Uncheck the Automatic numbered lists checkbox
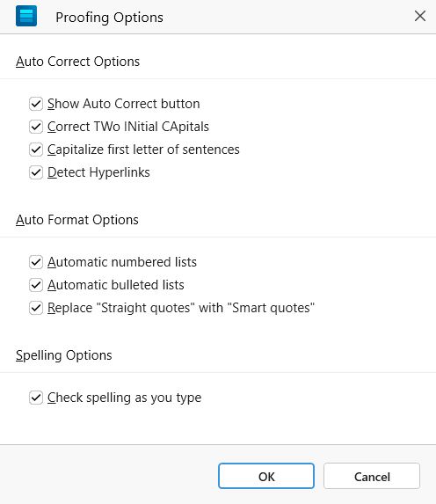Viewport: 436px width, 504px height. point(36,262)
